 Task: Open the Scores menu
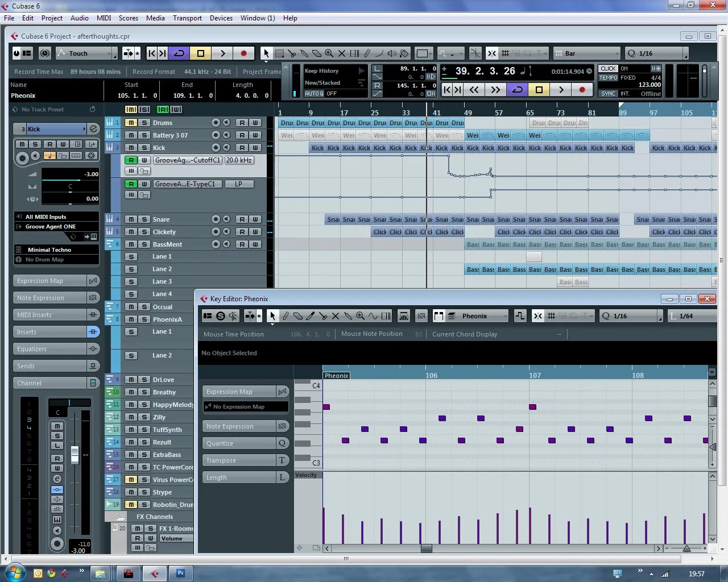pyautogui.click(x=129, y=18)
